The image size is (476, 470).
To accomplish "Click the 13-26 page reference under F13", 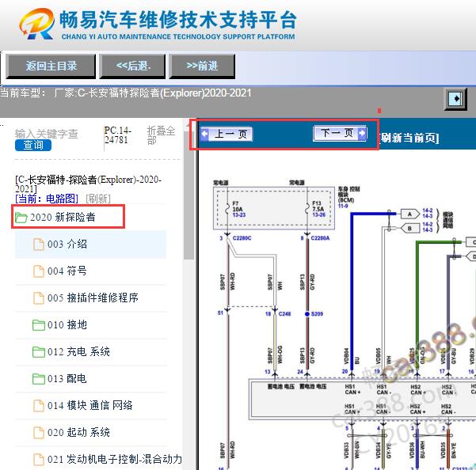I will [x=318, y=214].
